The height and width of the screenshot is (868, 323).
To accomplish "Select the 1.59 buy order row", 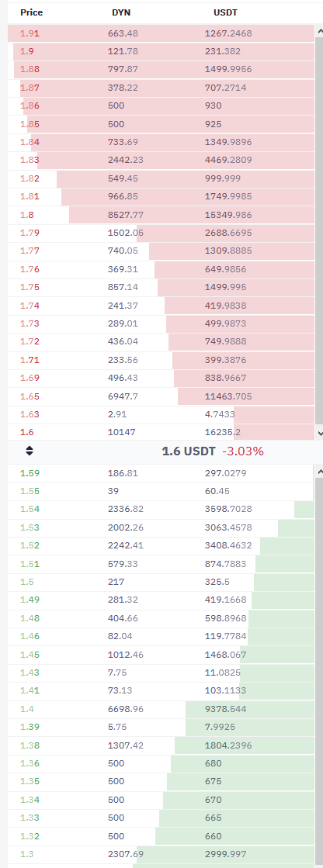I will [x=161, y=473].
